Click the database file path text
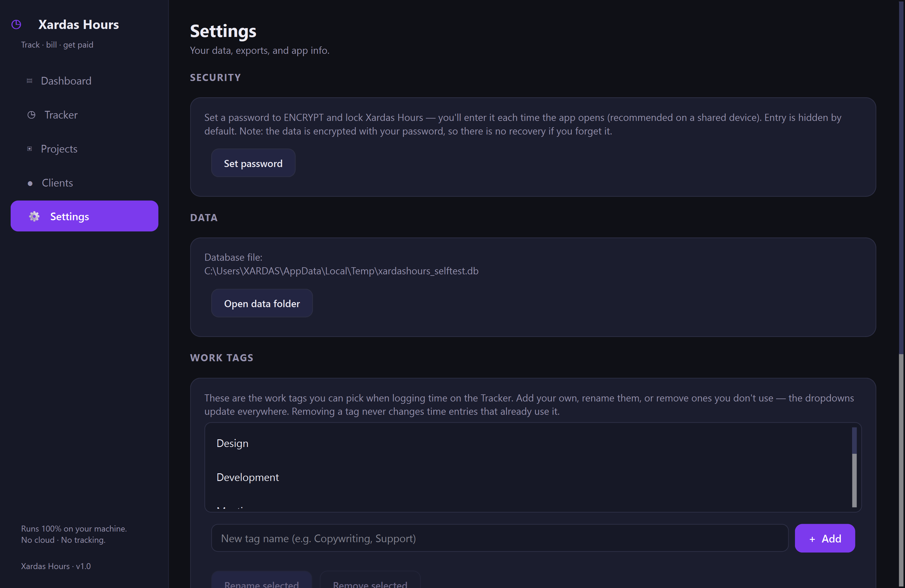This screenshot has width=905, height=588. (x=341, y=271)
